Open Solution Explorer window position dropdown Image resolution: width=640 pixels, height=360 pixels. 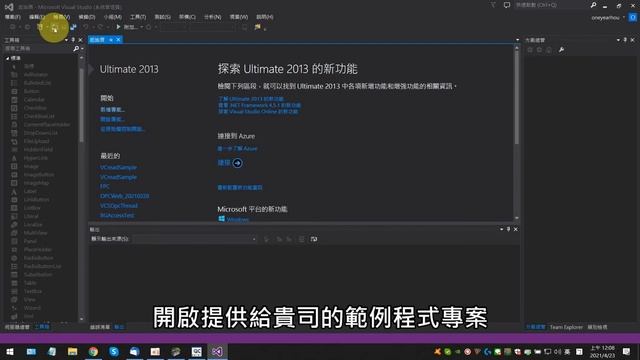coord(618,40)
